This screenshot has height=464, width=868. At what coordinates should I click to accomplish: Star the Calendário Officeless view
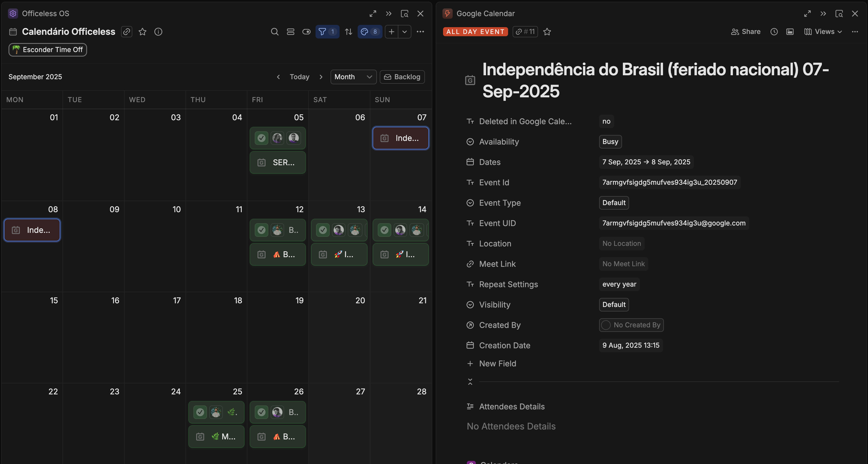click(x=142, y=32)
